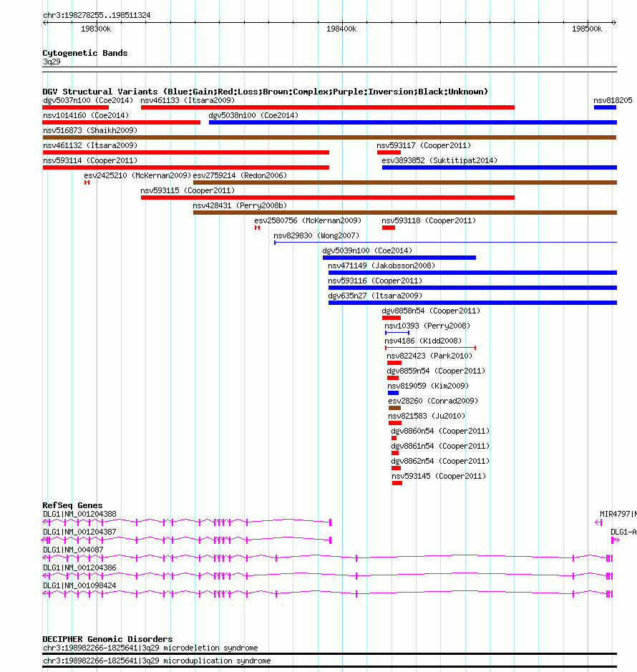The image size is (637, 672).
Task: Open nsv822423 (Park2010) label
Action: [x=429, y=355]
